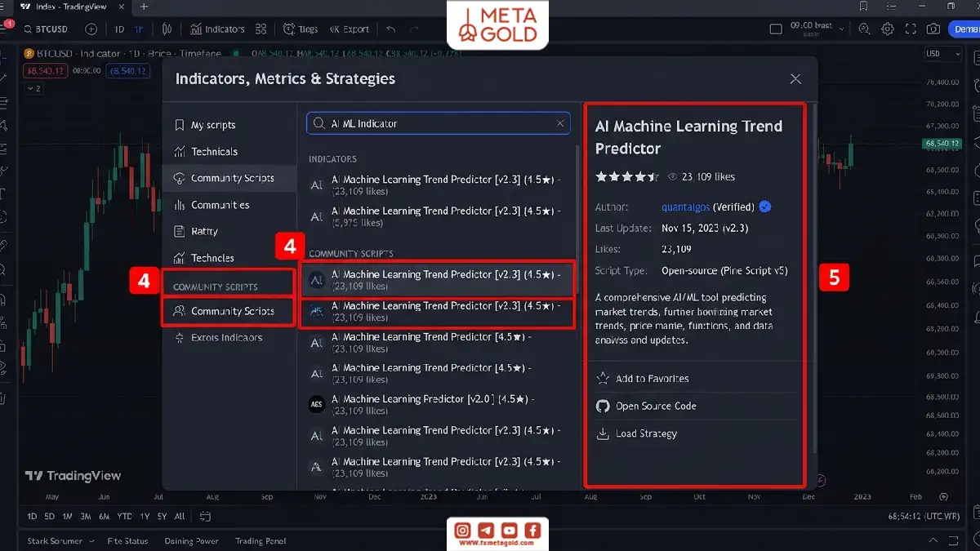Open the USD currency dropdown
Image resolution: width=980 pixels, height=551 pixels.
point(944,55)
